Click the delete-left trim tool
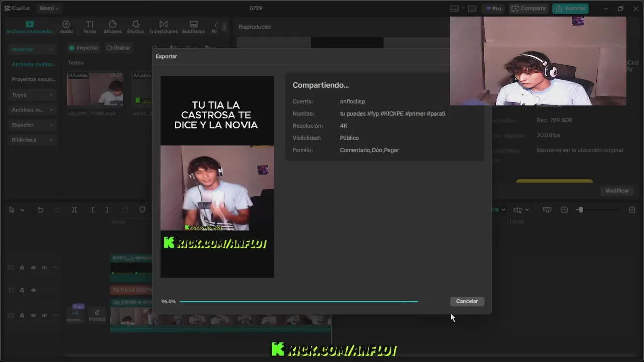 click(92, 210)
